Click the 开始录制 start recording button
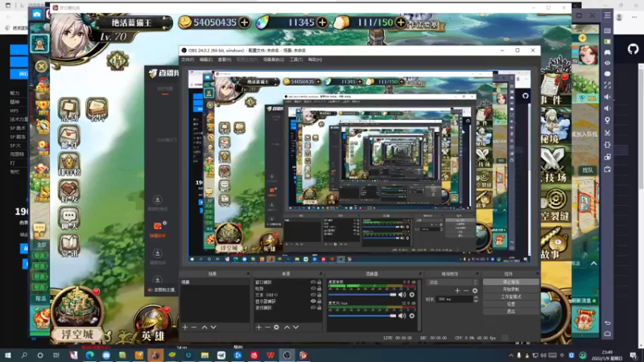 [x=511, y=290]
